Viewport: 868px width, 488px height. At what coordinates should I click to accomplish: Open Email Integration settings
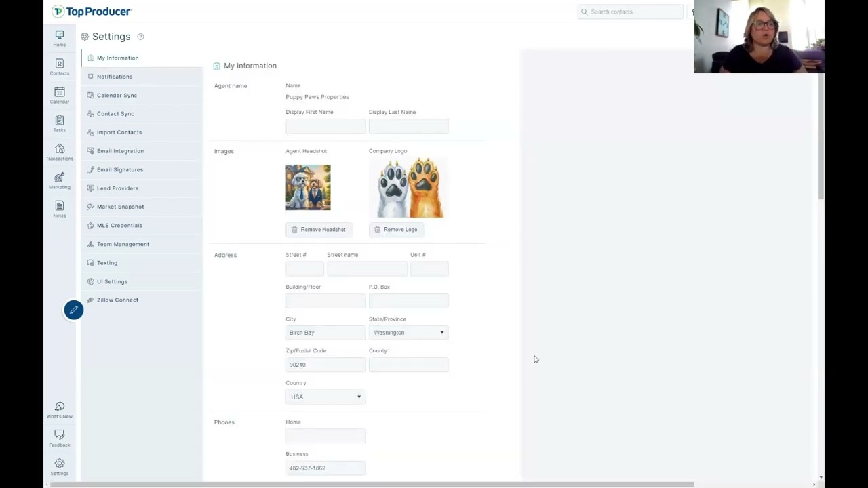pos(142,150)
